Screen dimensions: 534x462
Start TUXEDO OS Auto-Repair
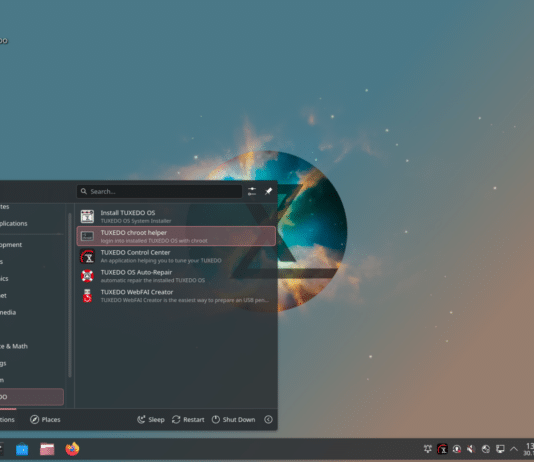point(176,276)
